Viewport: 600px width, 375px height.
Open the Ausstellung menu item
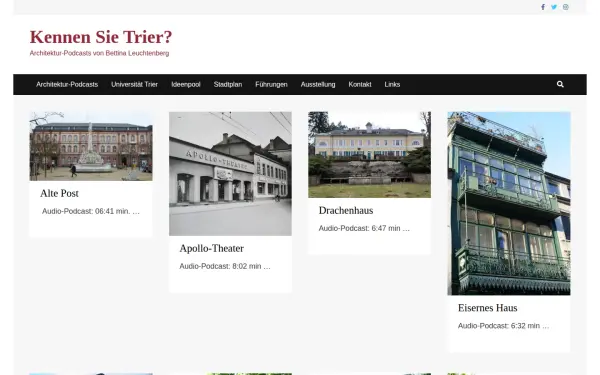click(x=318, y=85)
